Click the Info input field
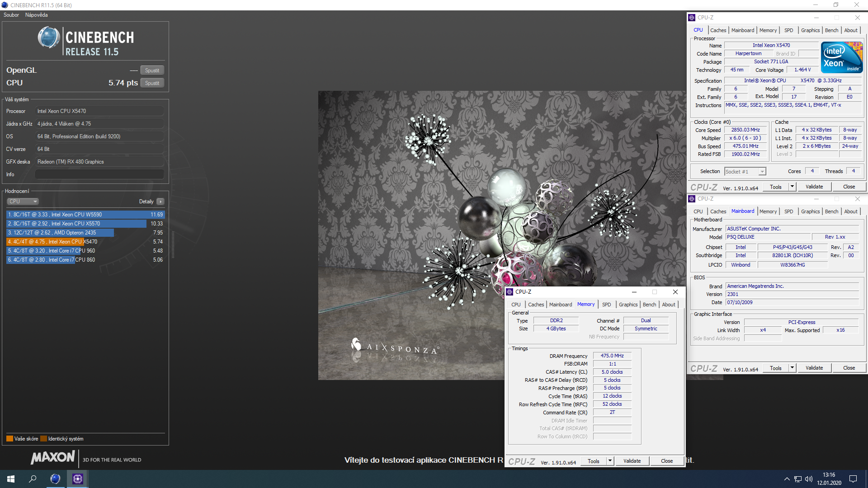The image size is (868, 488). tap(99, 174)
